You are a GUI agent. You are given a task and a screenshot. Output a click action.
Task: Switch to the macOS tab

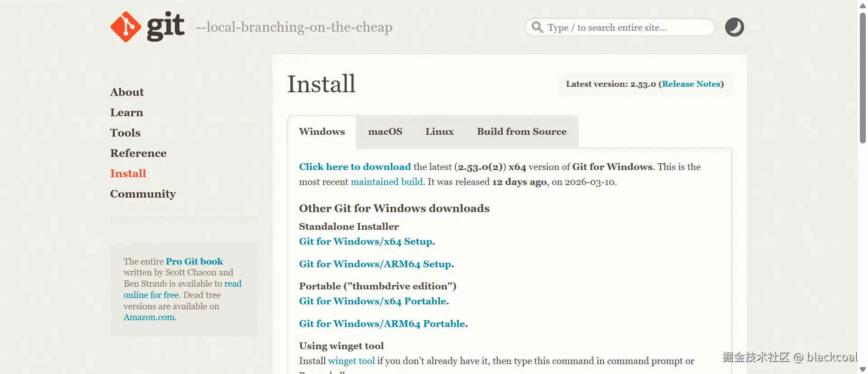385,132
